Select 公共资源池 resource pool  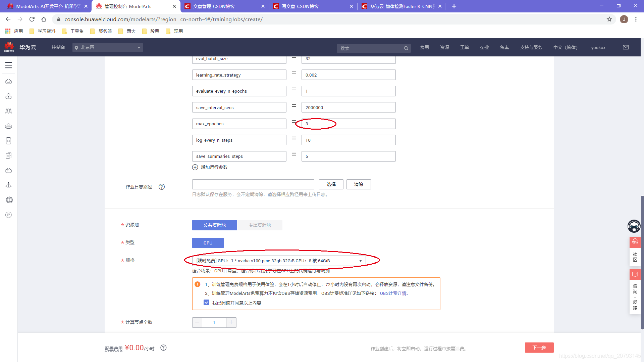[214, 225]
